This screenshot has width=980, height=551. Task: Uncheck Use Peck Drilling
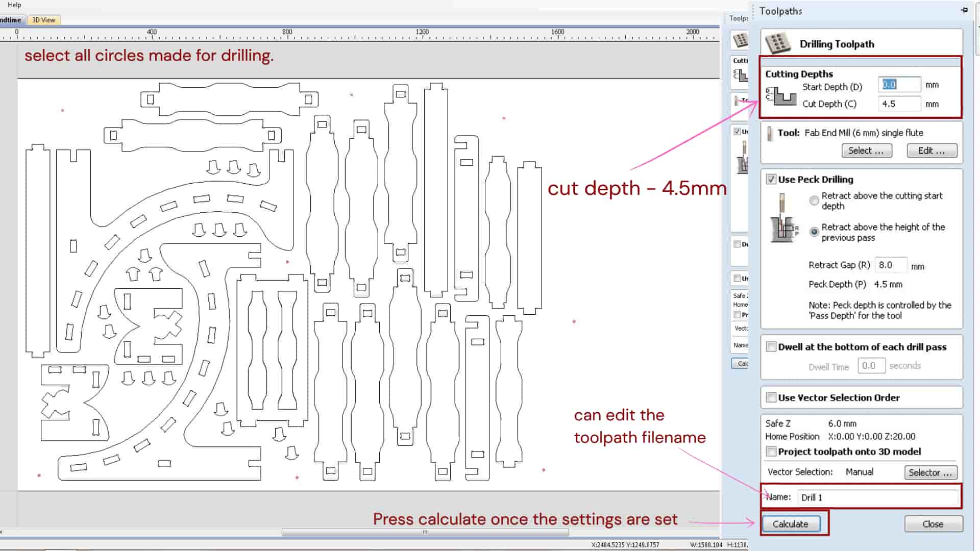pyautogui.click(x=771, y=180)
